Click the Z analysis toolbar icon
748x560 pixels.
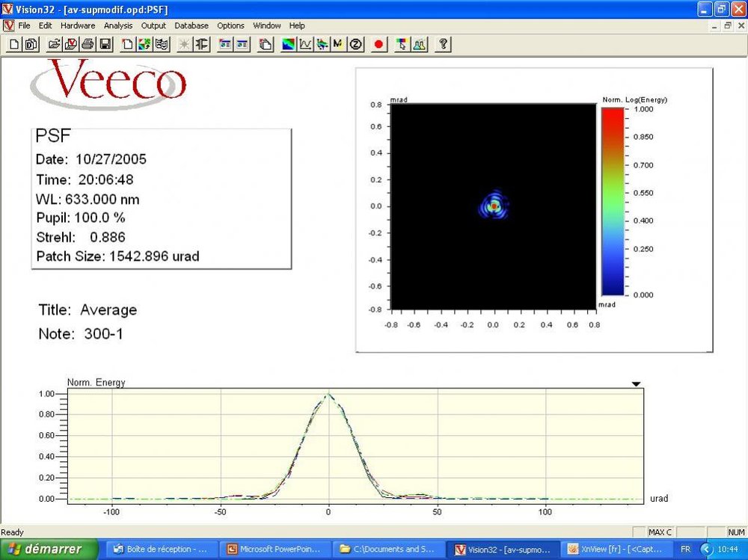click(355, 44)
